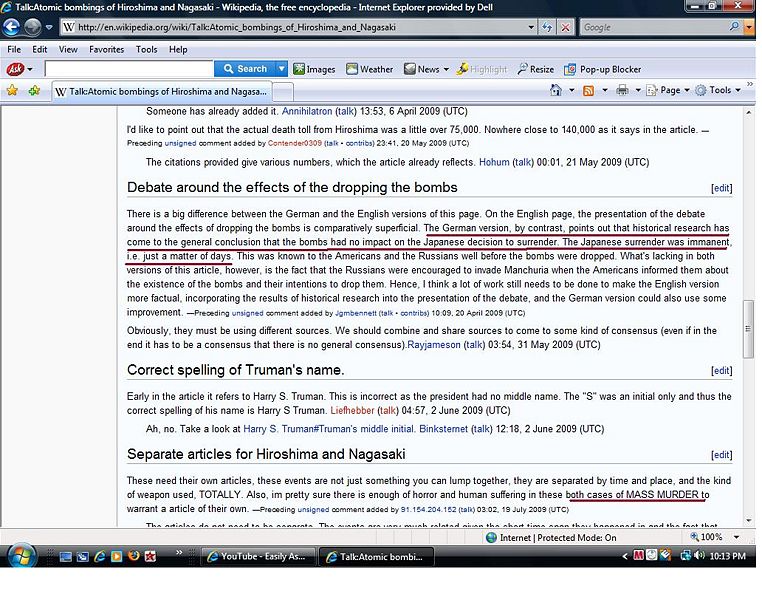Click the Home icon in command bar
The height and width of the screenshot is (600, 762).
(555, 90)
